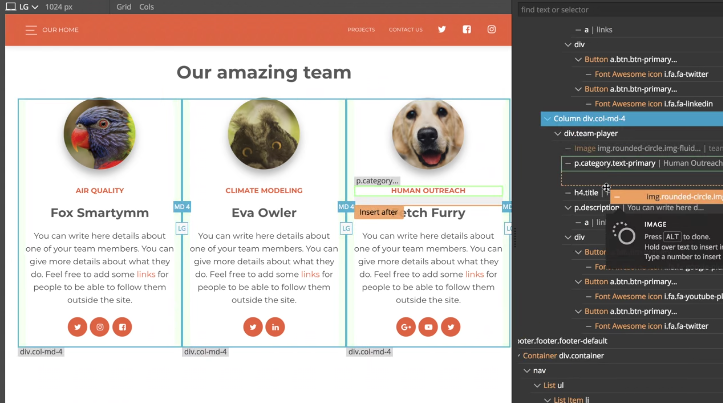Click the Facebook icon in the orange navbar

pyautogui.click(x=467, y=30)
